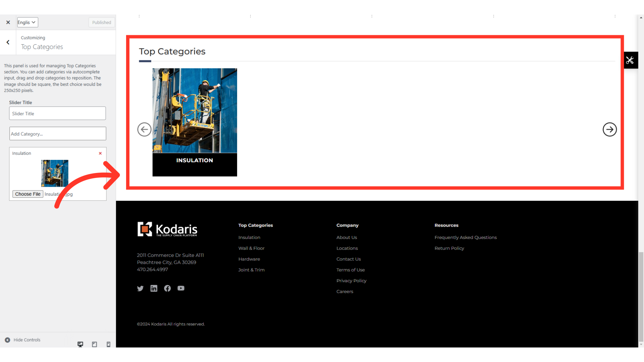
Task: Open the Facebook icon in the footer
Action: point(167,288)
